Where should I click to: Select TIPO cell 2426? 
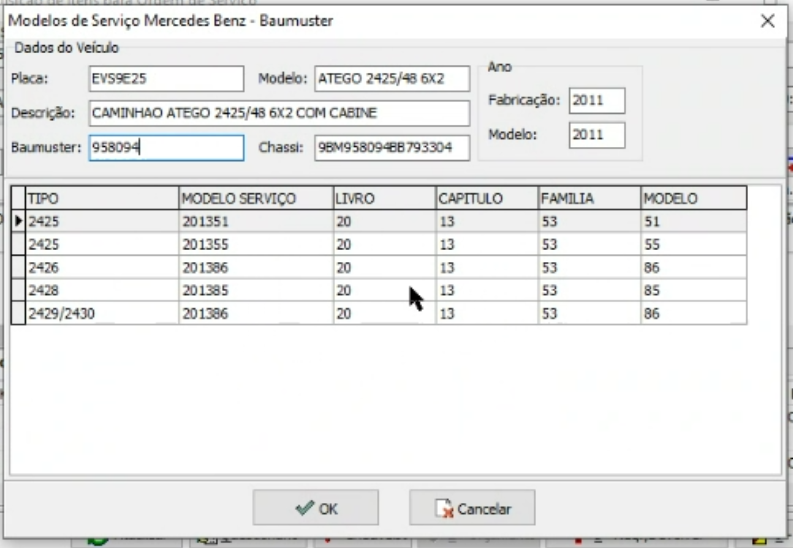click(x=102, y=267)
